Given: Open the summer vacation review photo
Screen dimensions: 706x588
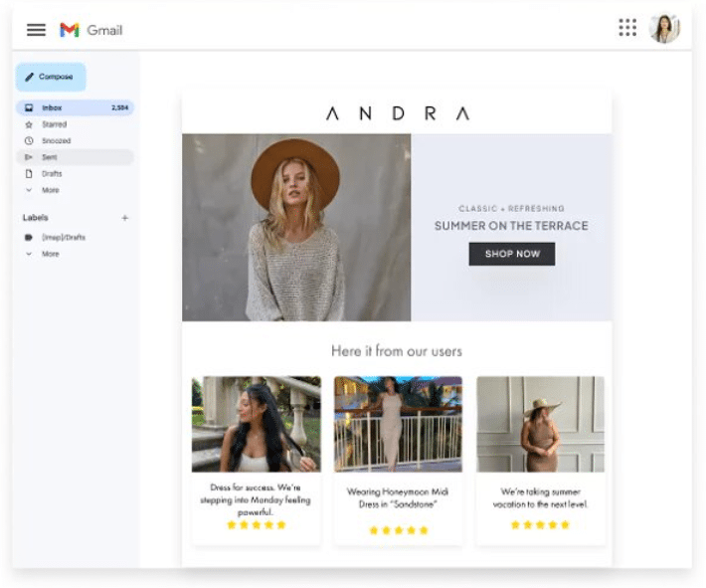Looking at the screenshot, I should coord(540,424).
